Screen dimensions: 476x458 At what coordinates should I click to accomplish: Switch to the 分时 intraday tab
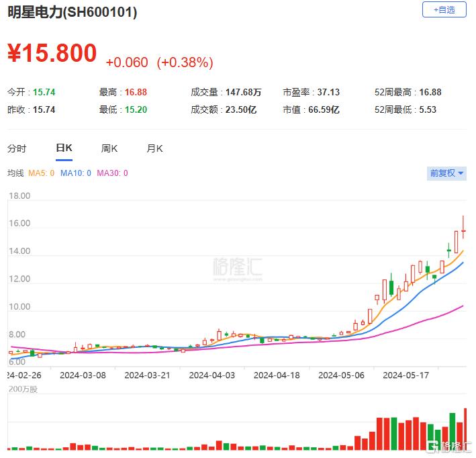(17, 148)
